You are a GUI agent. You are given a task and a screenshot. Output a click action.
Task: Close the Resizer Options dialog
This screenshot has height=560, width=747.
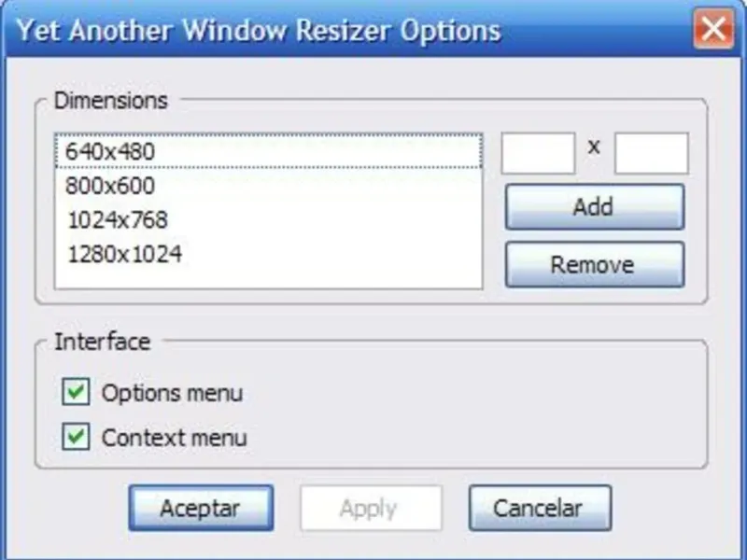pyautogui.click(x=713, y=30)
